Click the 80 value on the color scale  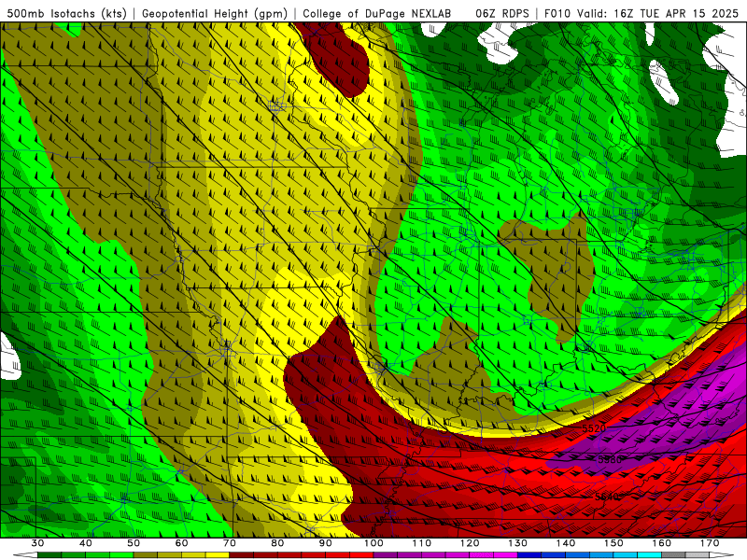tap(277, 543)
